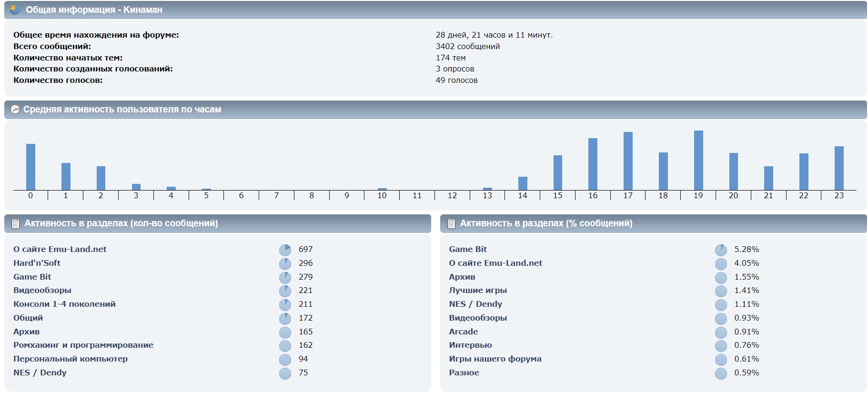Open Видеообзоры in message count list

42,290
